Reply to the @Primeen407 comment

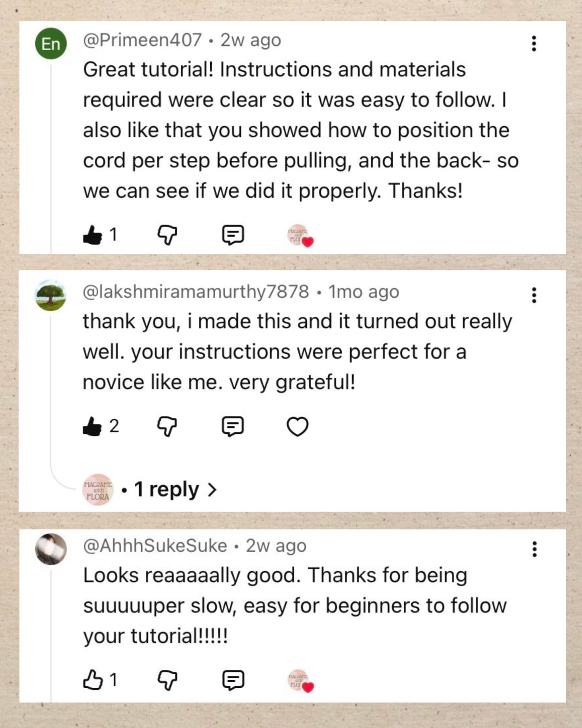(x=233, y=235)
